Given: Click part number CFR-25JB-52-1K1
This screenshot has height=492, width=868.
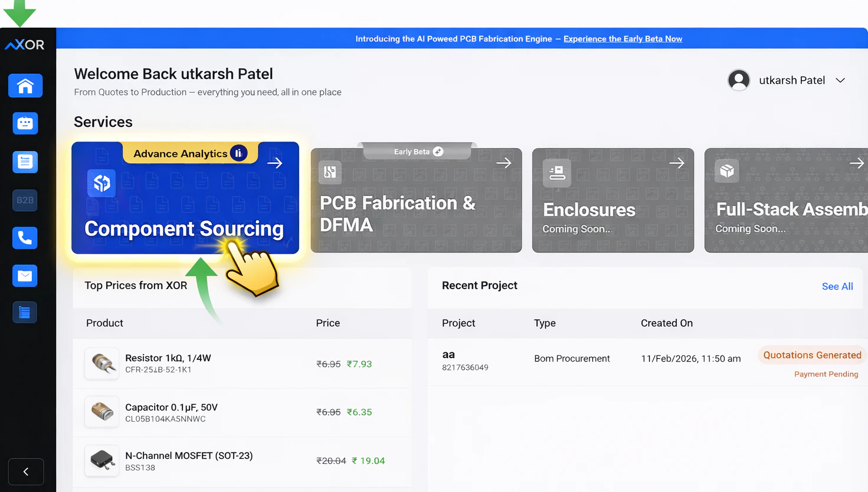Looking at the screenshot, I should 158,370.
